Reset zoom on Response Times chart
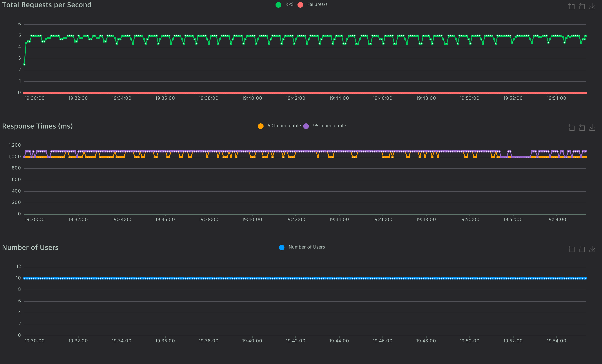The image size is (602, 364). tap(582, 128)
